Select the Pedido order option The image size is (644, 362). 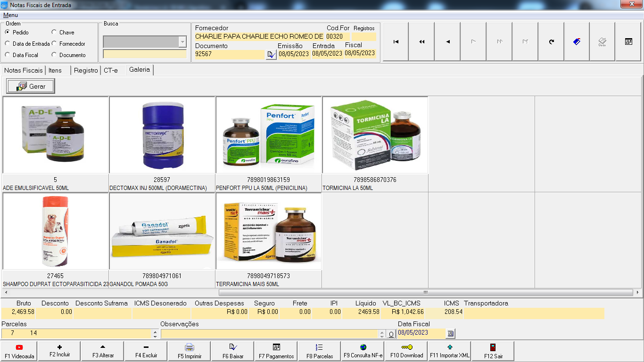(17, 33)
